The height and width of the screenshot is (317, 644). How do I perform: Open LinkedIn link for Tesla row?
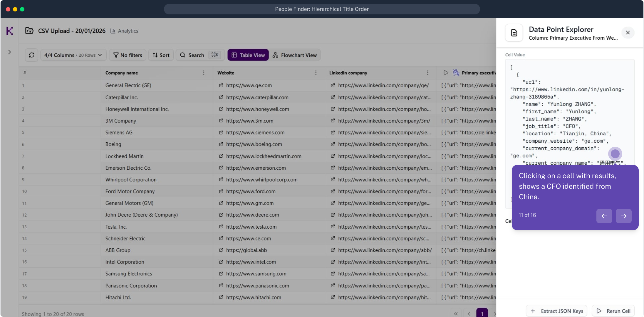click(385, 227)
